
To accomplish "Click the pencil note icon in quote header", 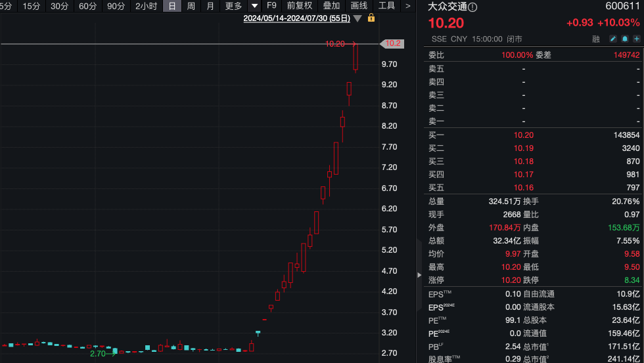I will (614, 39).
